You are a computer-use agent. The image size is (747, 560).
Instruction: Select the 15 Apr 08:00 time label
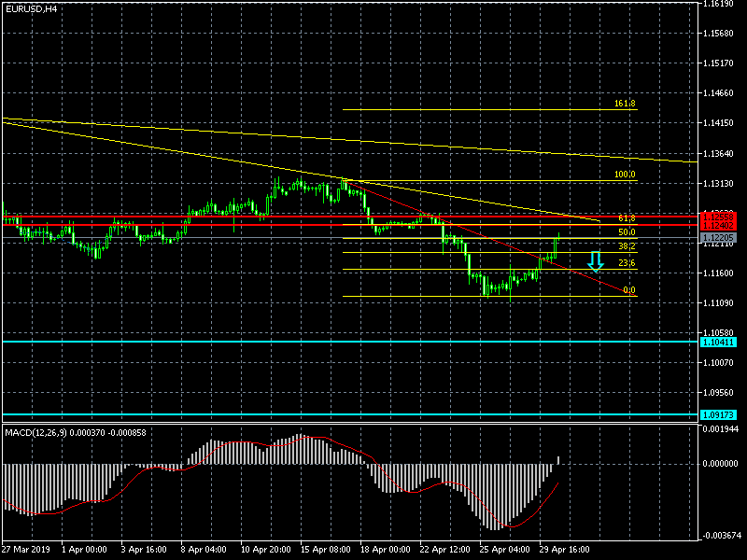coord(326,550)
